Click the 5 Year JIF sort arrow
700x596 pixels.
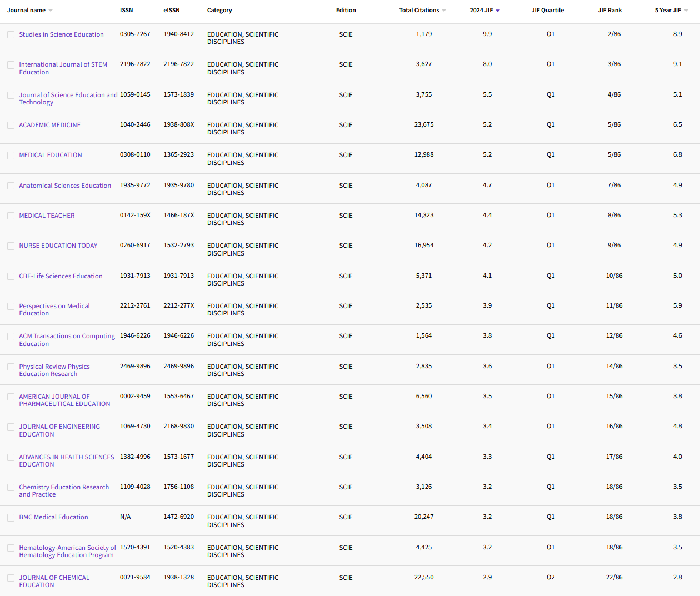coord(687,9)
